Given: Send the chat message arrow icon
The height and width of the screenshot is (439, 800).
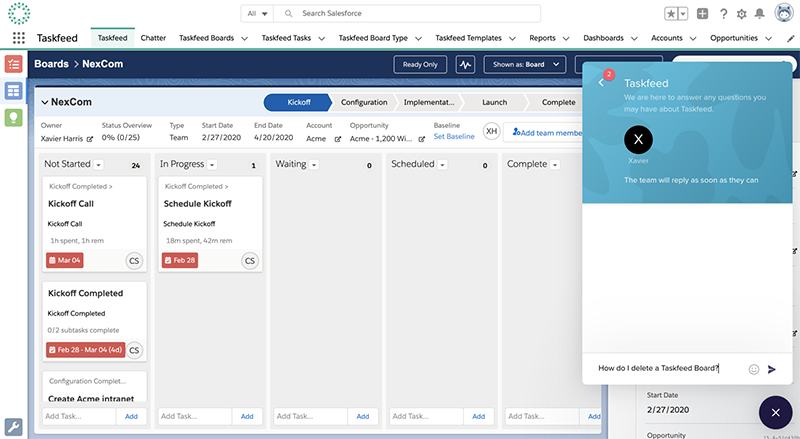Looking at the screenshot, I should 771,369.
